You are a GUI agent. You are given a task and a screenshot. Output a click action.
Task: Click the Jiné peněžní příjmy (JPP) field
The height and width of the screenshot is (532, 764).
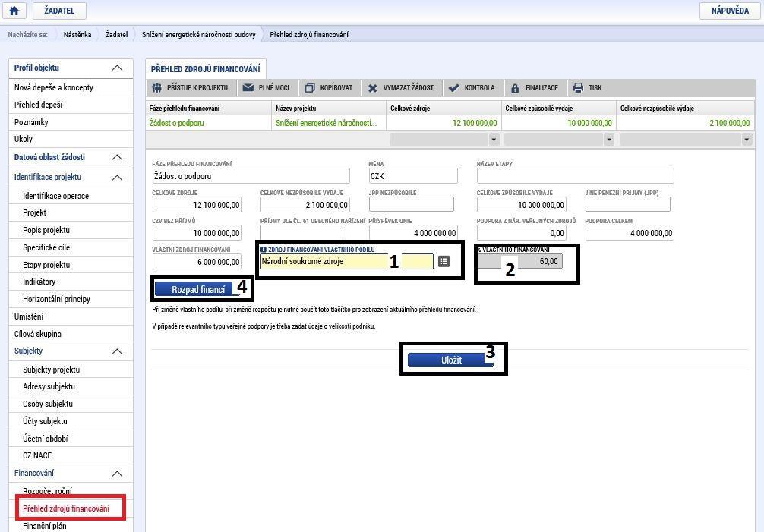(627, 204)
